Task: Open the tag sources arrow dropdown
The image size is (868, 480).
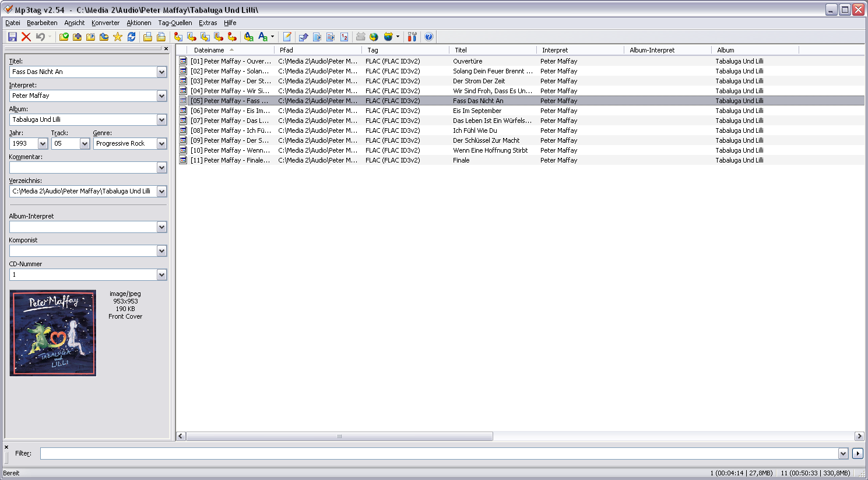Action: click(398, 37)
